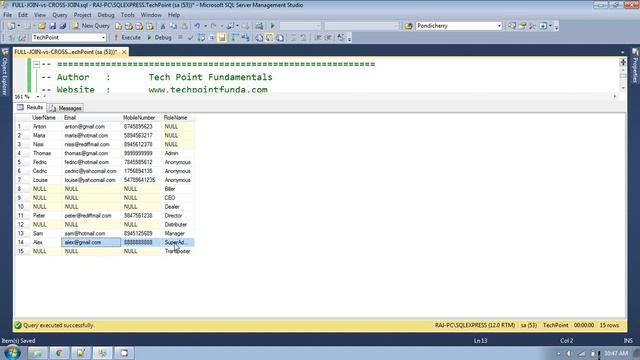Viewport: 640px width, 360px height.
Task: Click the Undo arrow icon
Action: click(x=197, y=26)
